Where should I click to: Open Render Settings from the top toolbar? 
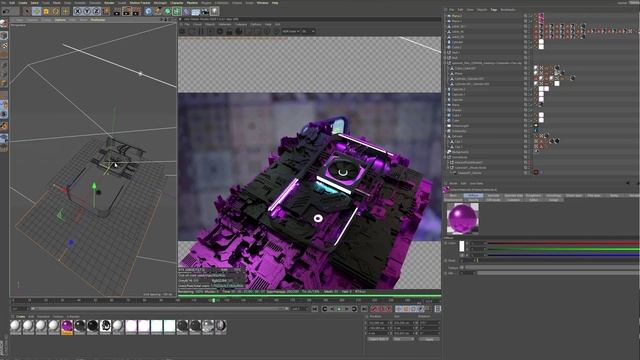click(136, 11)
